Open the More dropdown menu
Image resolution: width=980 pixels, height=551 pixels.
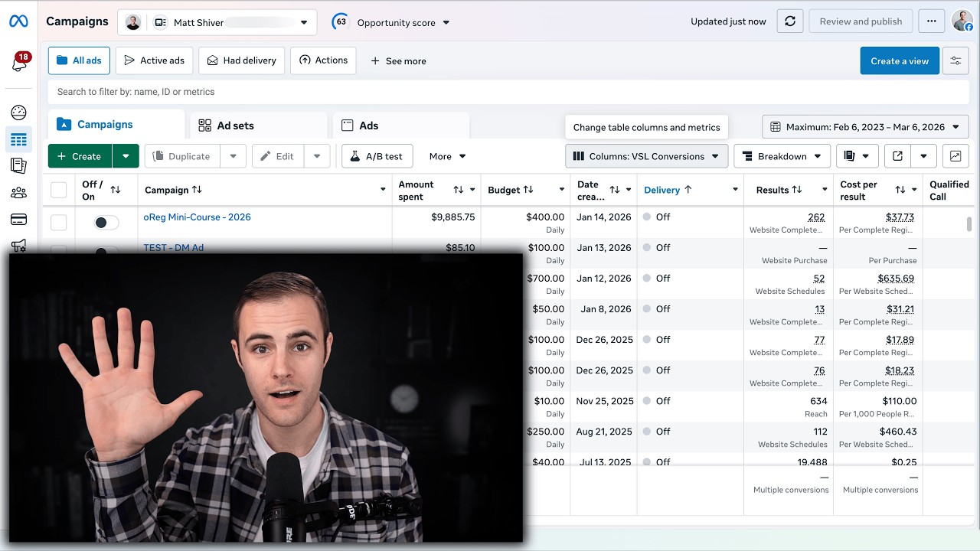pos(448,156)
